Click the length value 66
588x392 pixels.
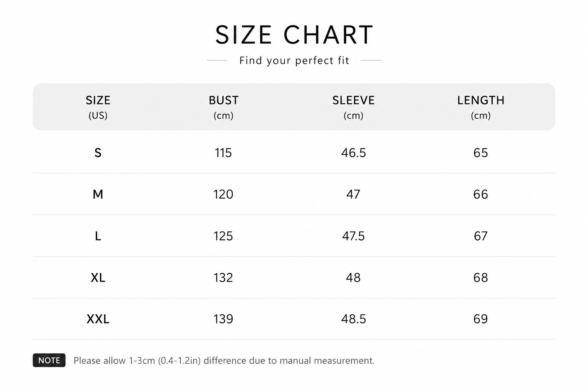click(x=481, y=194)
